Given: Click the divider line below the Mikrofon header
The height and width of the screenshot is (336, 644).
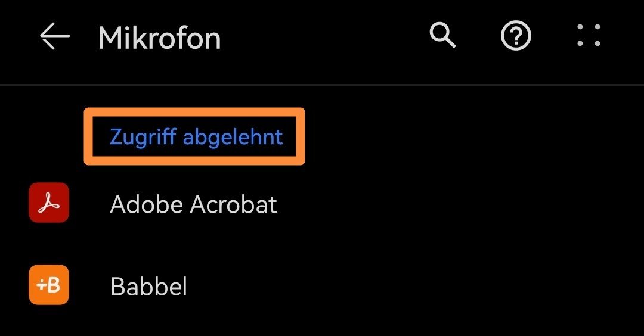Looking at the screenshot, I should [322, 85].
